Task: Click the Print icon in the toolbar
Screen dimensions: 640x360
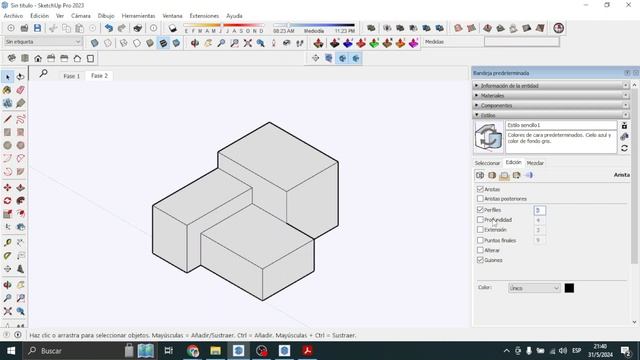Action: pos(138,28)
